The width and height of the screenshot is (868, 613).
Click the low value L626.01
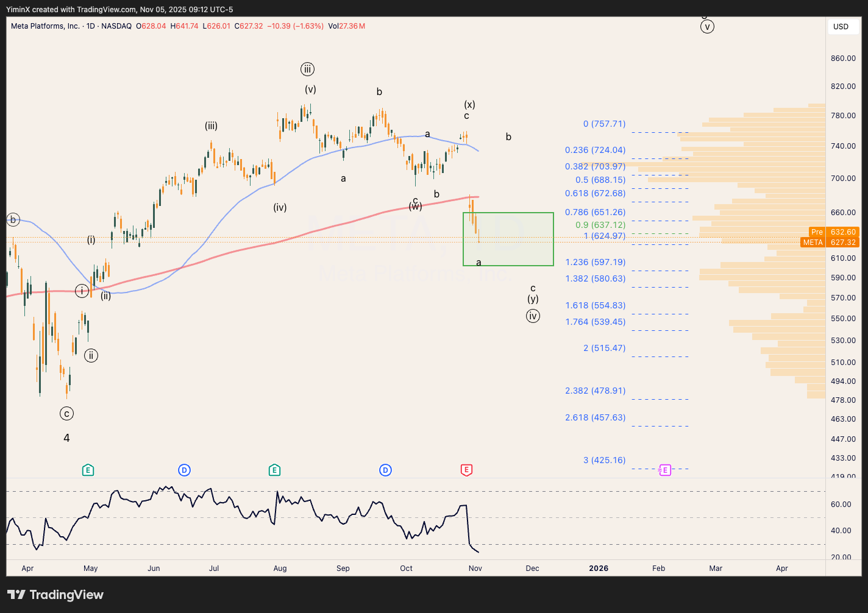tap(216, 26)
